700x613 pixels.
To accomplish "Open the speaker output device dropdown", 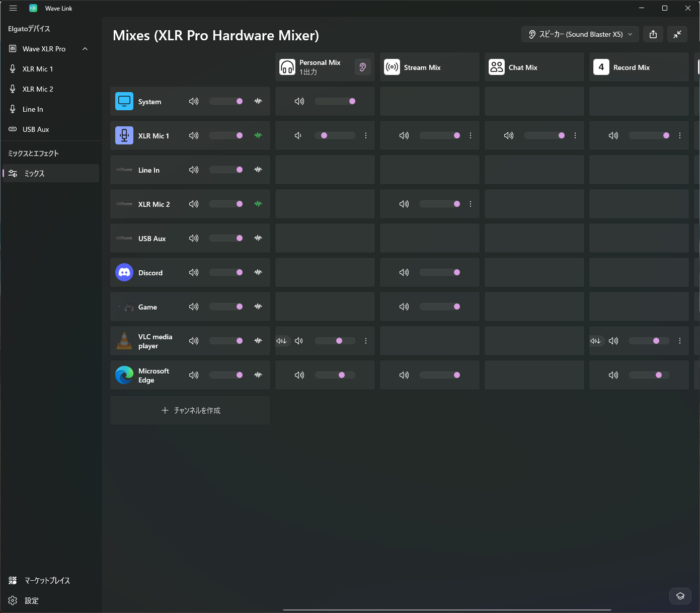I will [x=580, y=34].
